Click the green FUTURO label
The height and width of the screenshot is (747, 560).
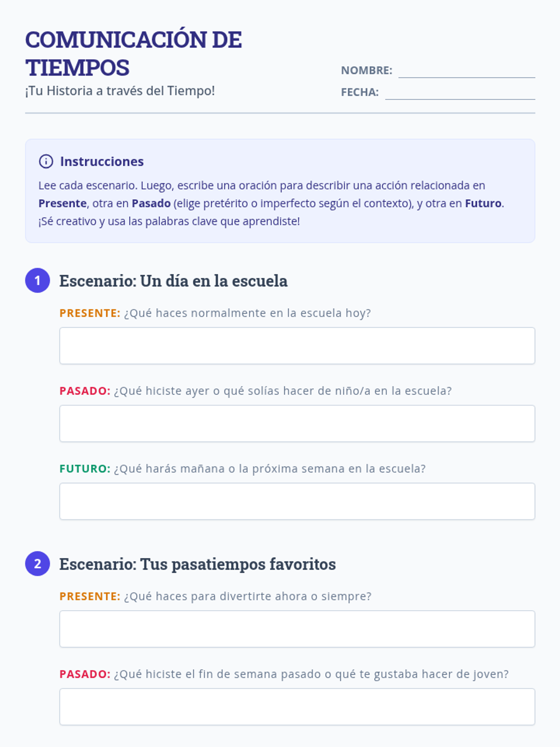coord(84,469)
